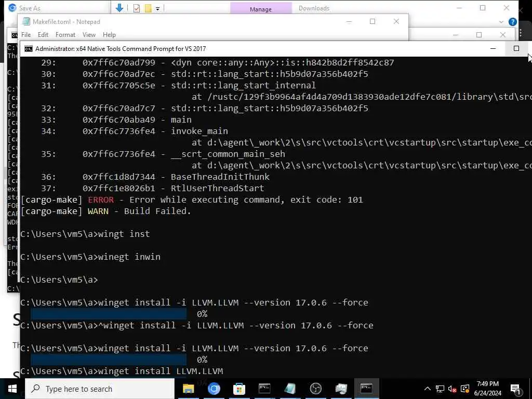The image size is (532, 399).
Task: Click the muted volume tray icon
Action: [453, 389]
